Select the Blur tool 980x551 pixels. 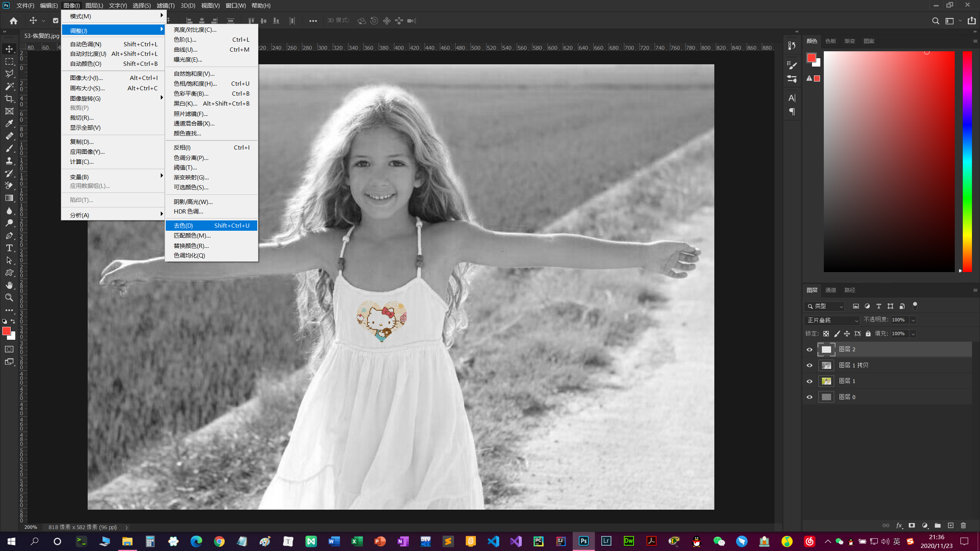pos(9,211)
